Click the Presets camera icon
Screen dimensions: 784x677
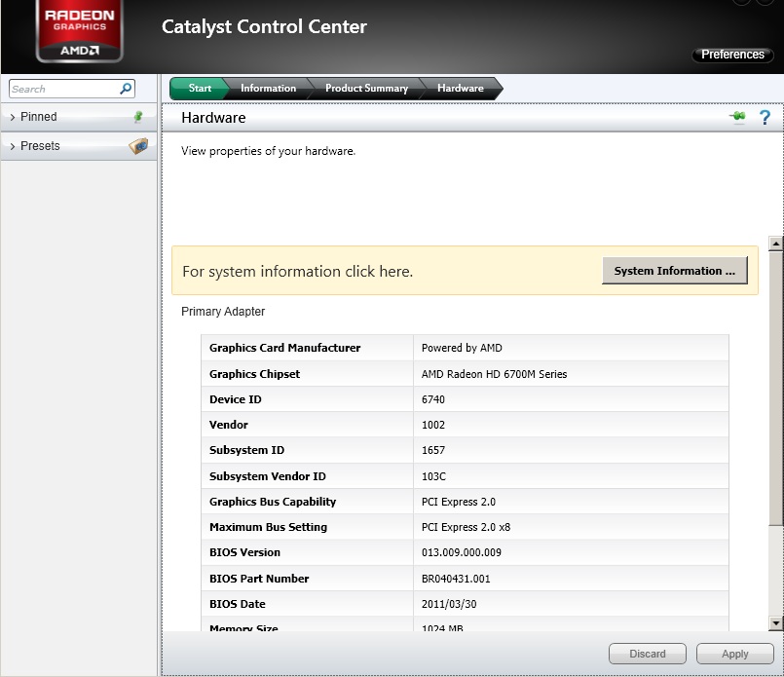click(138, 145)
